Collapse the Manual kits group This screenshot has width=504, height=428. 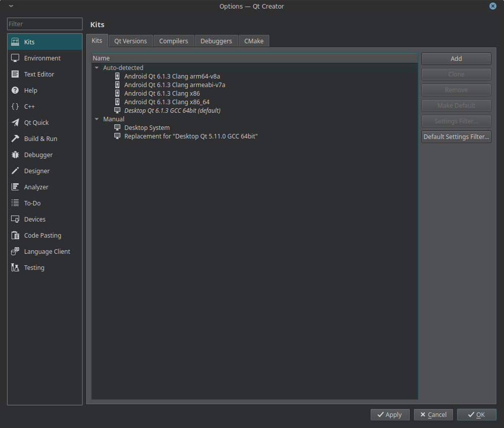pyautogui.click(x=97, y=119)
